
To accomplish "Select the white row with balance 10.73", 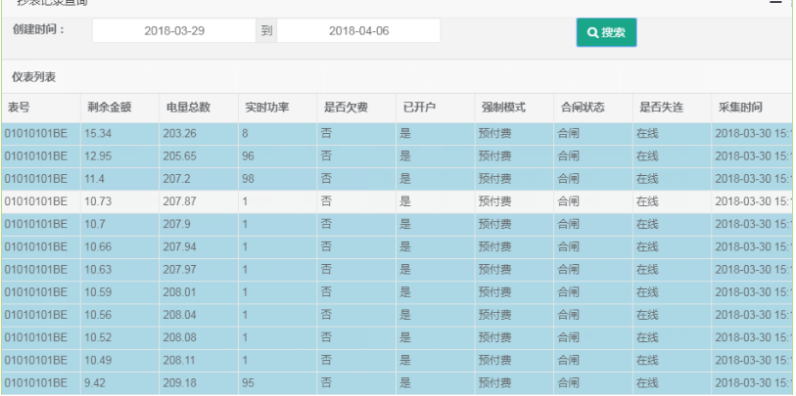I will [x=396, y=202].
